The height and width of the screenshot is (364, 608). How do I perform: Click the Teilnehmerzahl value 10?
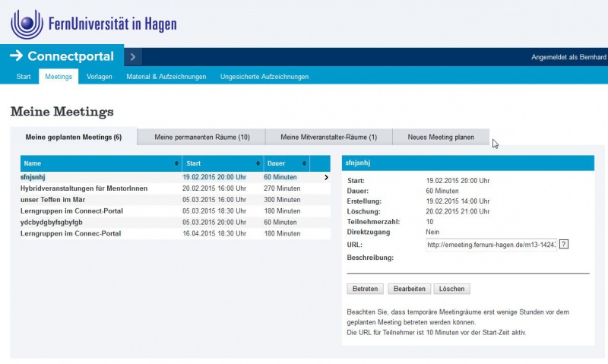tap(429, 222)
